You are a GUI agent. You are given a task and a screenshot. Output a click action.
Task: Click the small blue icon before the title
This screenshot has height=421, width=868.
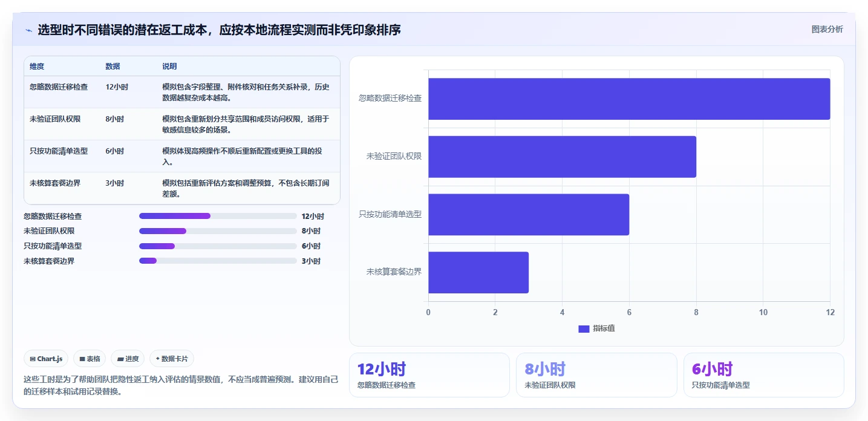point(28,30)
